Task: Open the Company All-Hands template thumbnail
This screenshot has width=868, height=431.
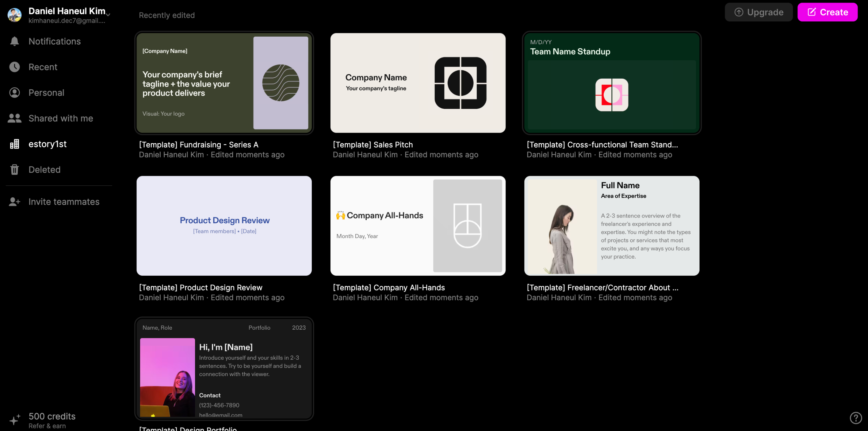Action: [x=418, y=225]
